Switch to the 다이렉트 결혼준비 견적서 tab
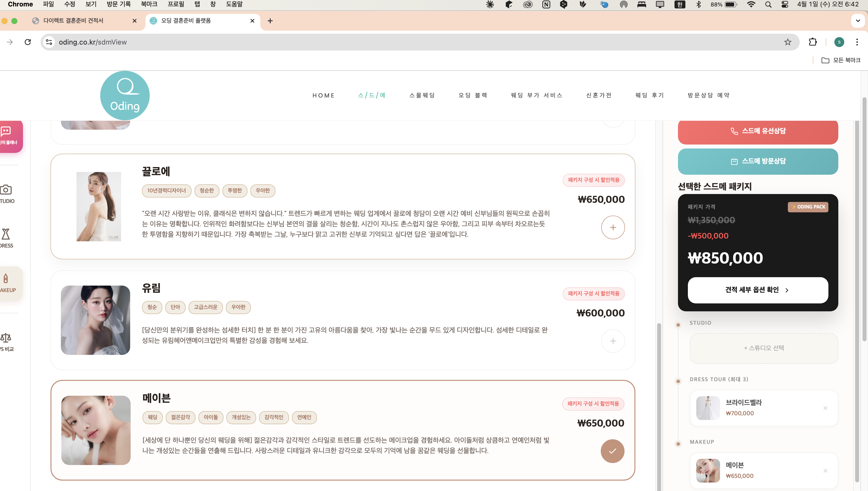This screenshot has height=491, width=868. click(73, 21)
